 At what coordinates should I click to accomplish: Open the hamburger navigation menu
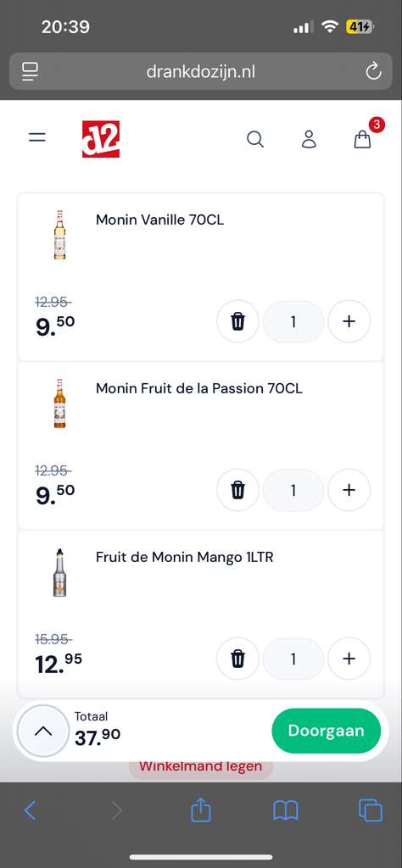tap(37, 138)
